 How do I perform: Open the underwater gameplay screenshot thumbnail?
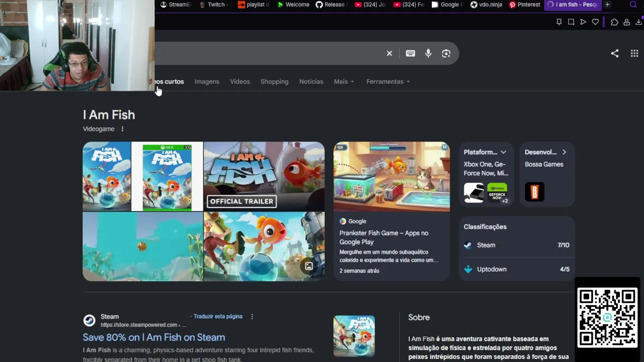click(x=143, y=246)
